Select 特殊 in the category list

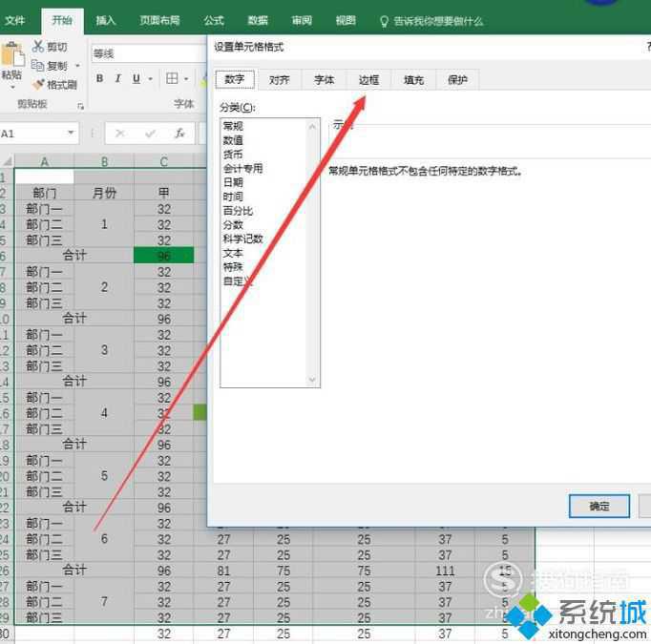[233, 267]
